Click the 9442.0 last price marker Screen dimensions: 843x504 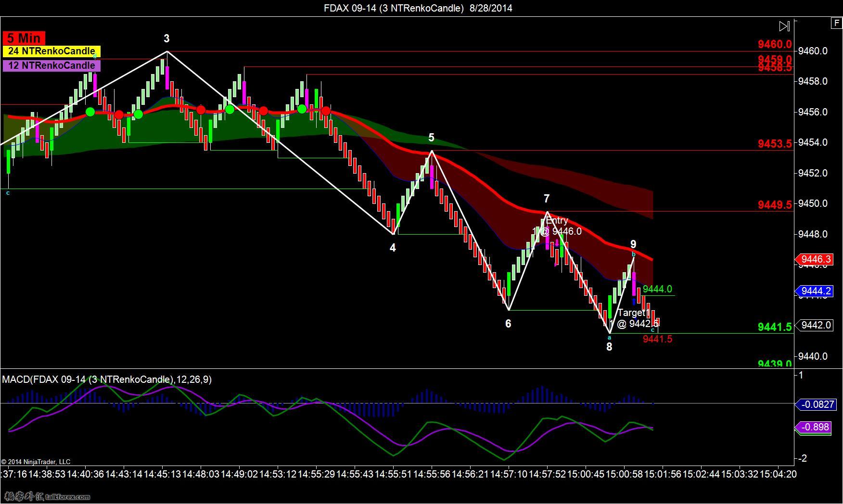pos(815,325)
